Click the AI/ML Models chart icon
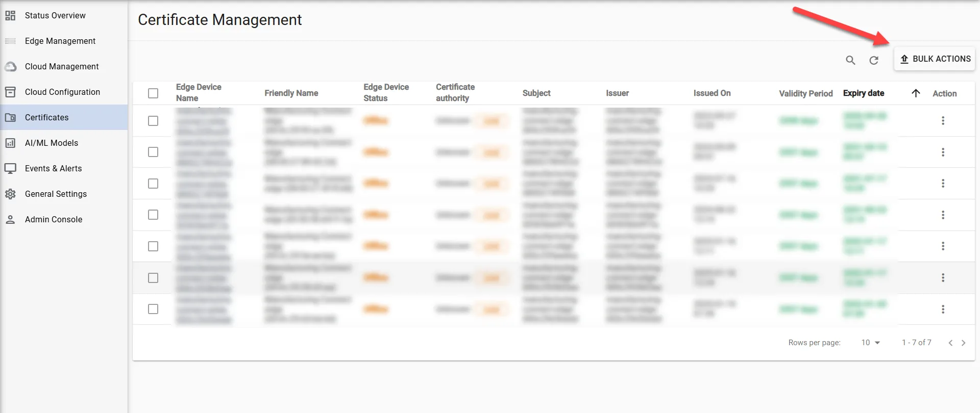Image resolution: width=980 pixels, height=413 pixels. coord(10,143)
